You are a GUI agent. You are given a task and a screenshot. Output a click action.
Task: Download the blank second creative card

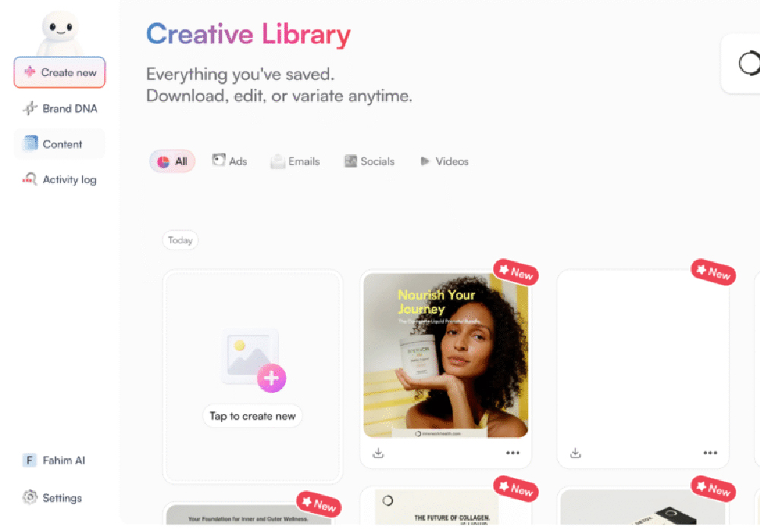click(x=575, y=453)
